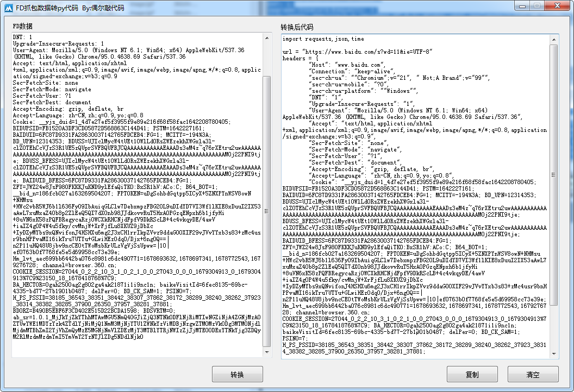Click the FD数据 scrollbar thumb
574x392 pixels.
pyautogui.click(x=267, y=211)
